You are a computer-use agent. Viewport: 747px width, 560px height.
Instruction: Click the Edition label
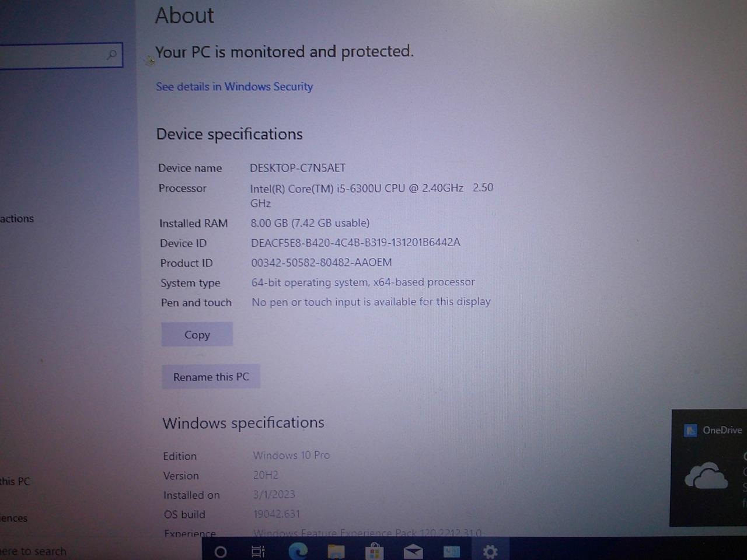click(180, 456)
